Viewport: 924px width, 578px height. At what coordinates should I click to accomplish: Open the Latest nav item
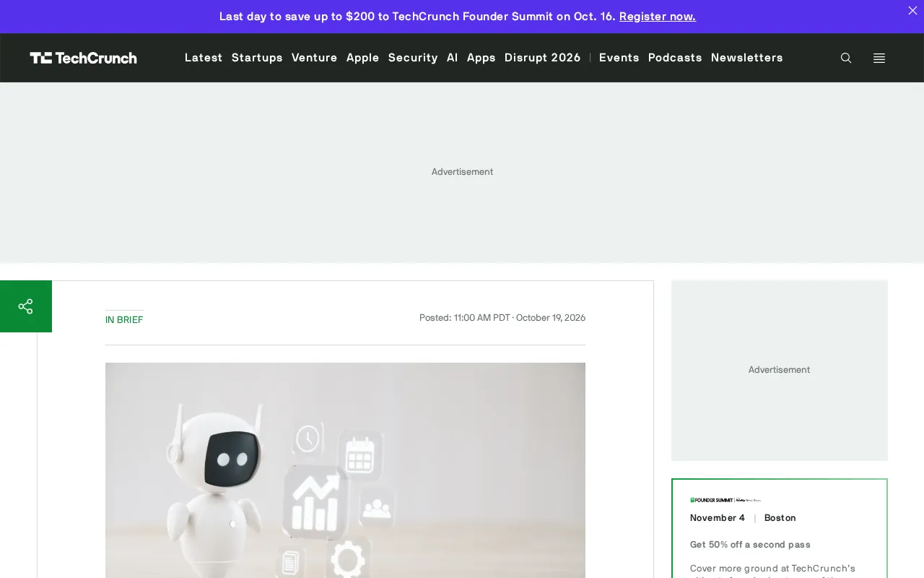point(204,58)
